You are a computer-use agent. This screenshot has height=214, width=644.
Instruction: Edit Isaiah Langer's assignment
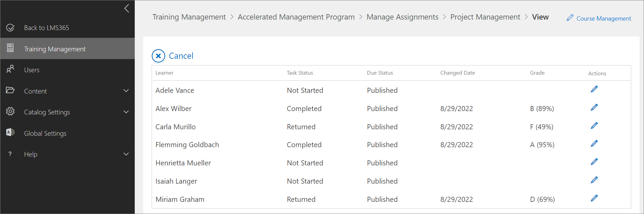594,180
